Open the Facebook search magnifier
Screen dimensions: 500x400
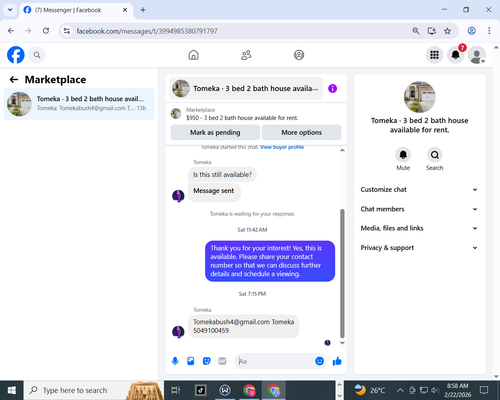pyautogui.click(x=37, y=55)
